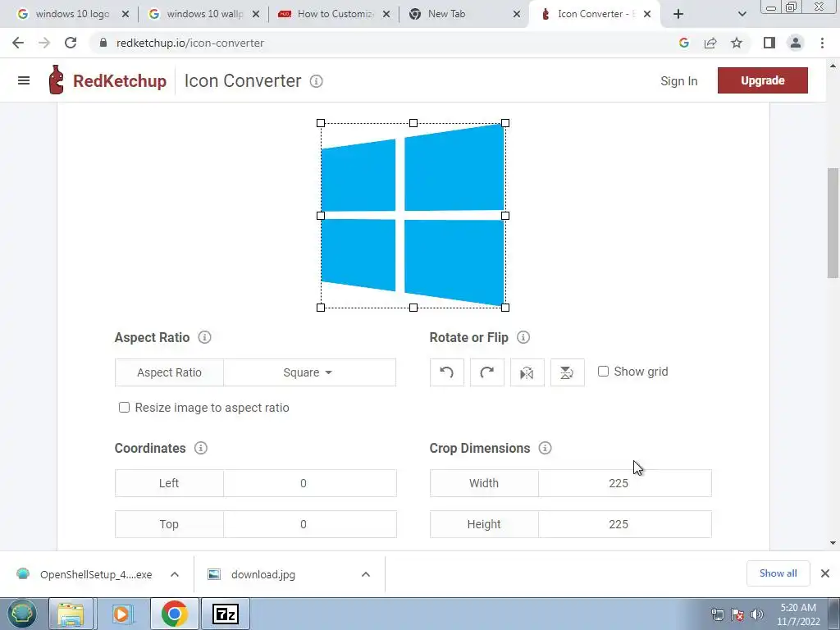Click the bottom-right crop handle
This screenshot has height=630, width=840.
[505, 308]
